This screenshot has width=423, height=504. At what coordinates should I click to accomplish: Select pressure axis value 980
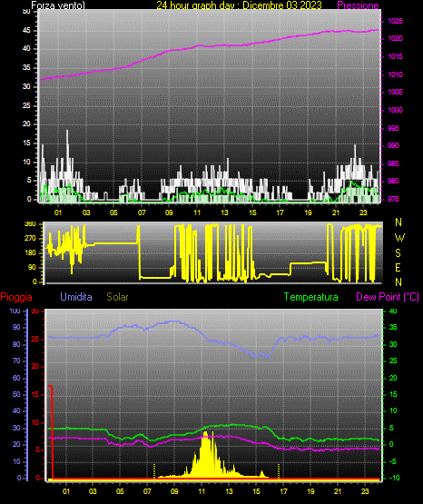pos(393,181)
